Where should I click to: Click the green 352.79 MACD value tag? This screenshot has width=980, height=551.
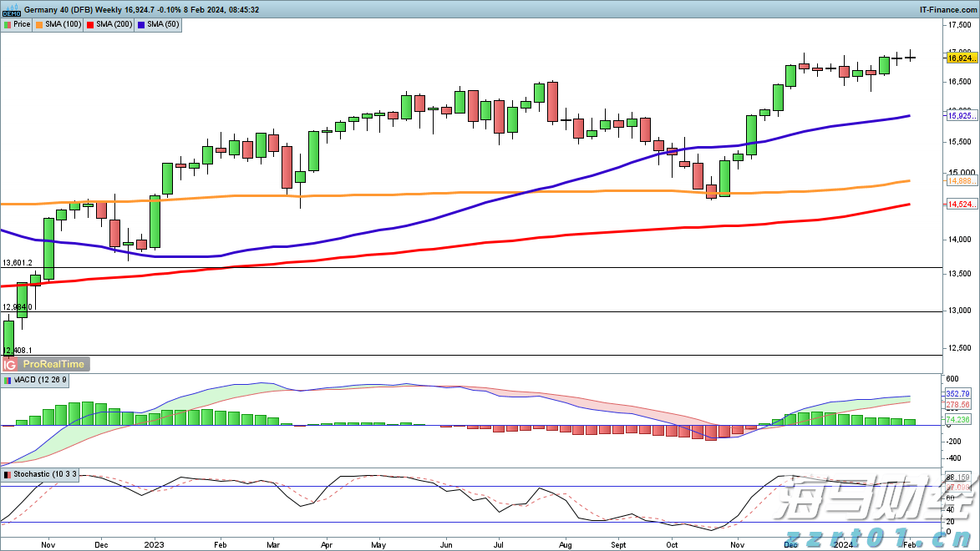pos(959,393)
